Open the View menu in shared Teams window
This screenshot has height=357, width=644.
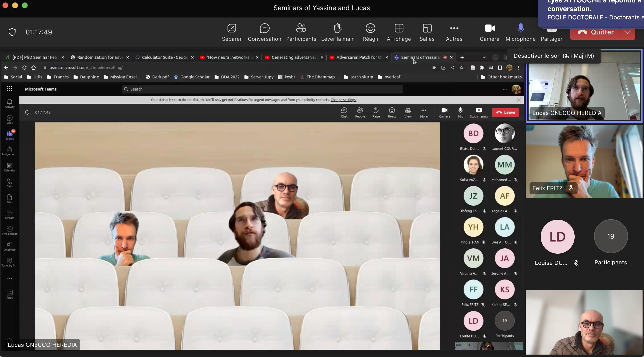click(408, 113)
